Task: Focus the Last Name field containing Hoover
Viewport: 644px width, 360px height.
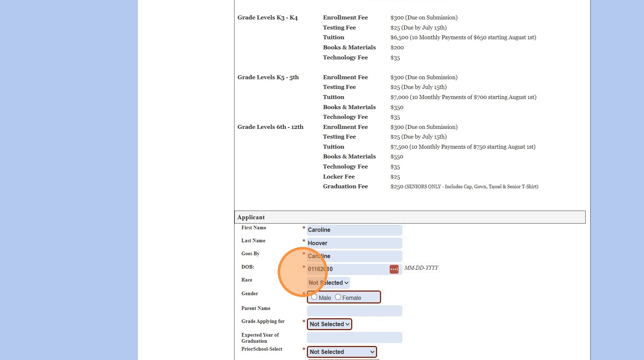Action: tap(354, 243)
